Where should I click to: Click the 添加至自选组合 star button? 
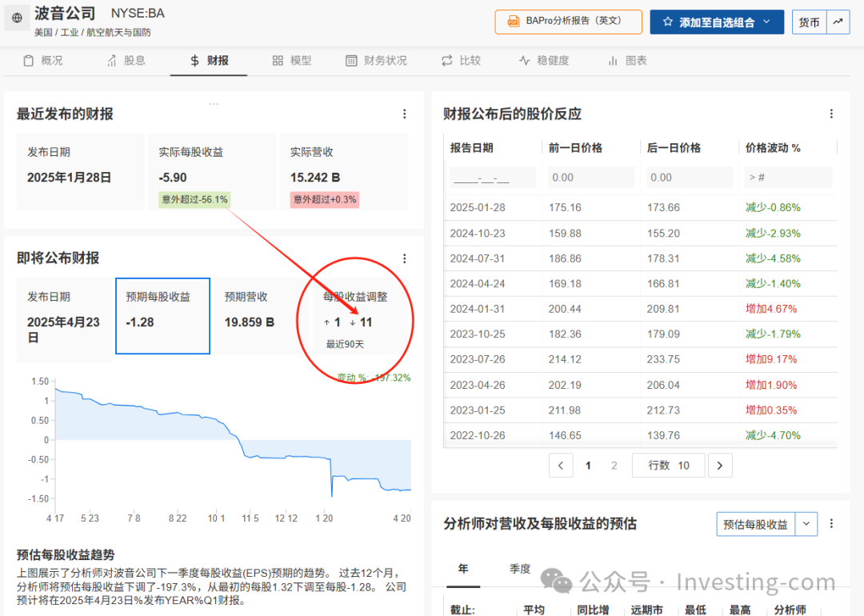tap(717, 22)
